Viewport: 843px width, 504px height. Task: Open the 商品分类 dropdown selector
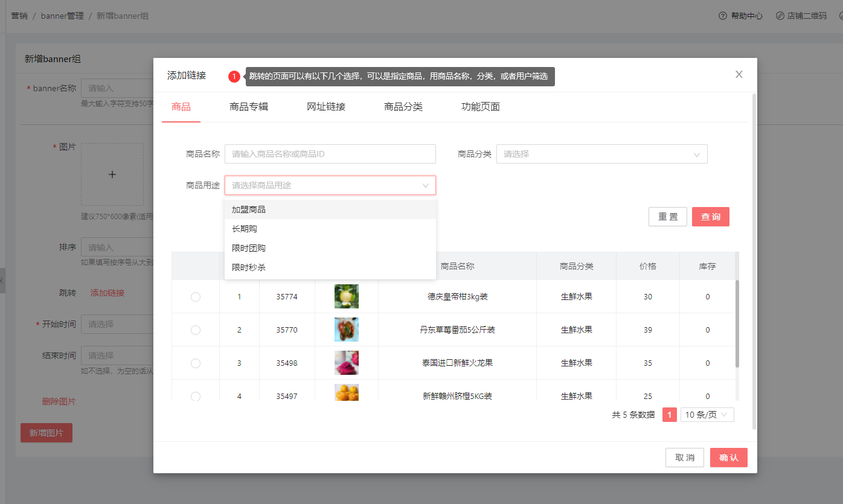pos(601,154)
